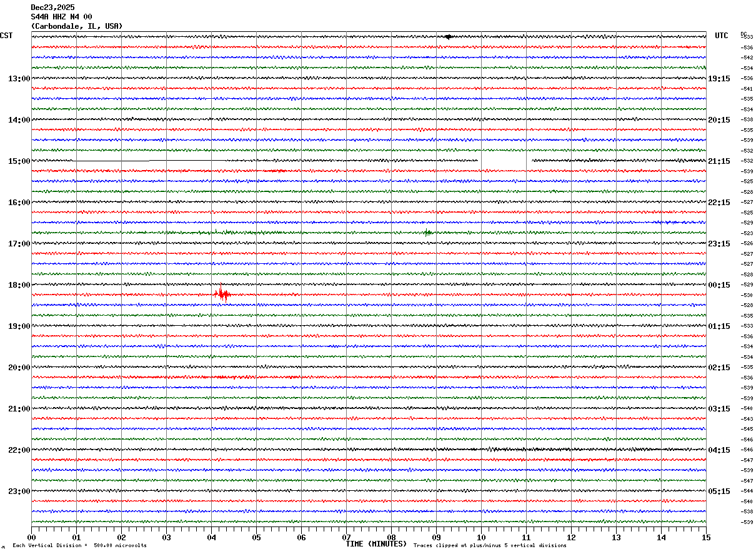Click the 05:15 UTC time label
The image size is (756, 554).
point(719,491)
